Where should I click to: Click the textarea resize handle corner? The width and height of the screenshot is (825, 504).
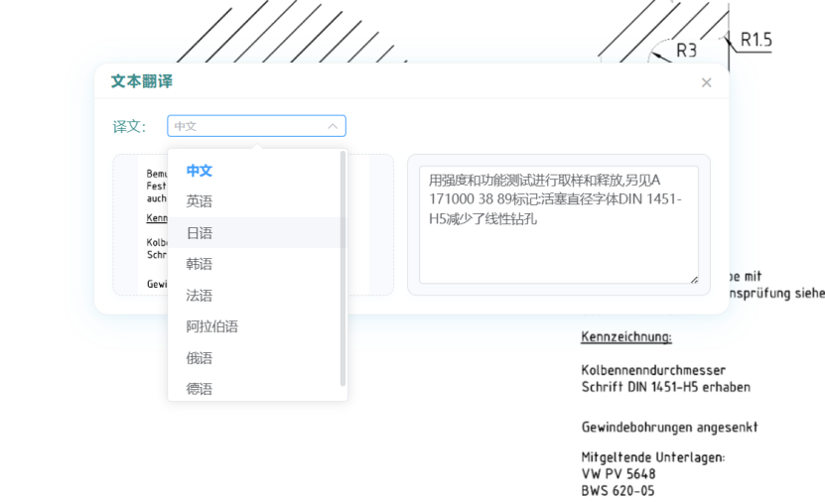pos(694,280)
